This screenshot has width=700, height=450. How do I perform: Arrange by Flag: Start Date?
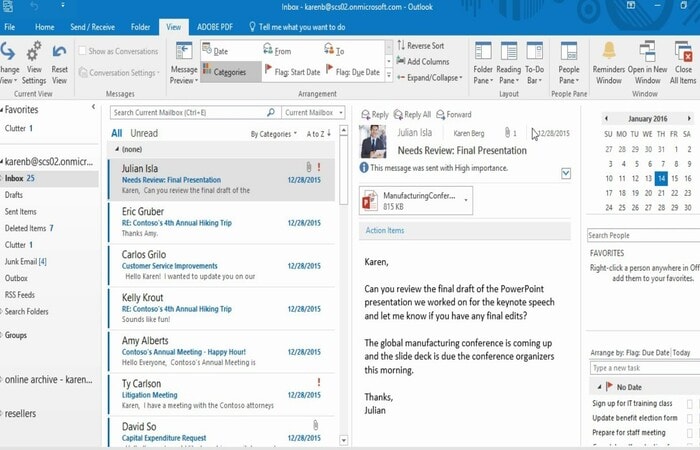[292, 71]
